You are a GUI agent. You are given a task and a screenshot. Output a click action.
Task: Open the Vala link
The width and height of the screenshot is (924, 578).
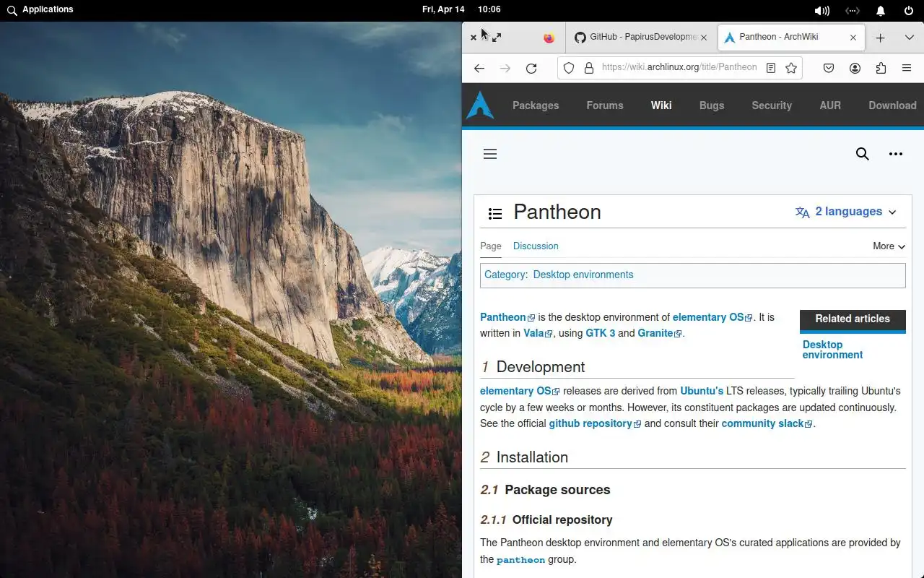(538, 333)
